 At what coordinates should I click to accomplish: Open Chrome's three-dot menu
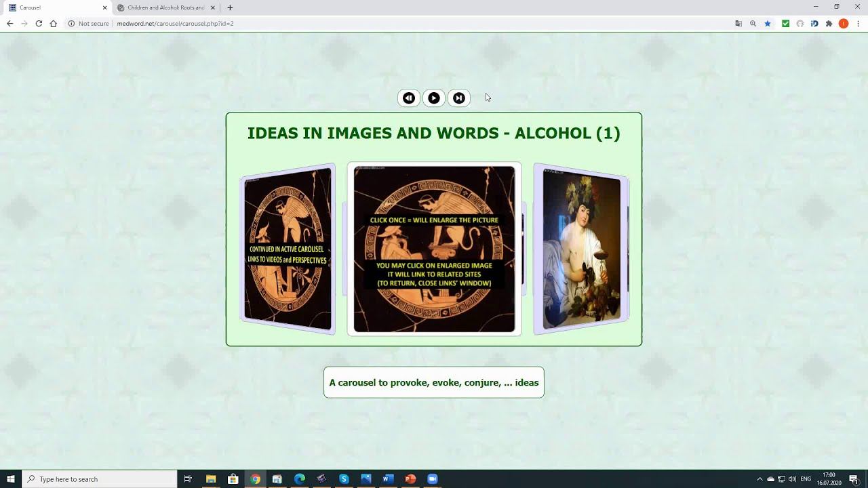859,23
